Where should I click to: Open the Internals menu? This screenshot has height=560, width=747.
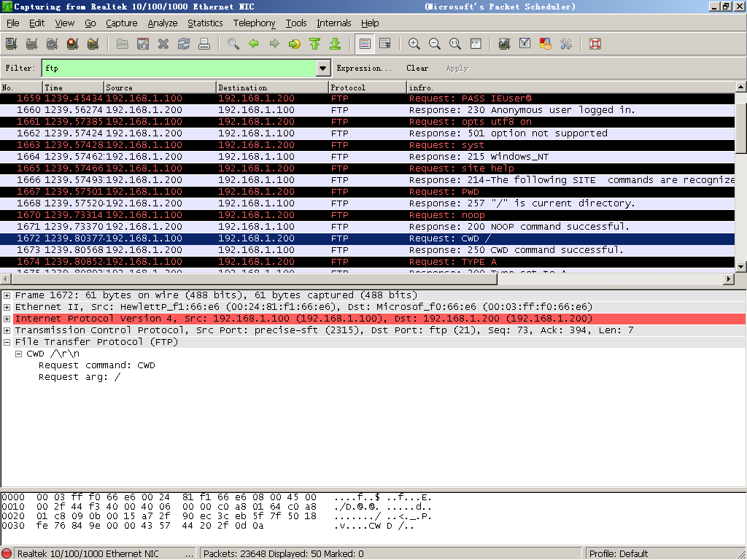(x=334, y=23)
